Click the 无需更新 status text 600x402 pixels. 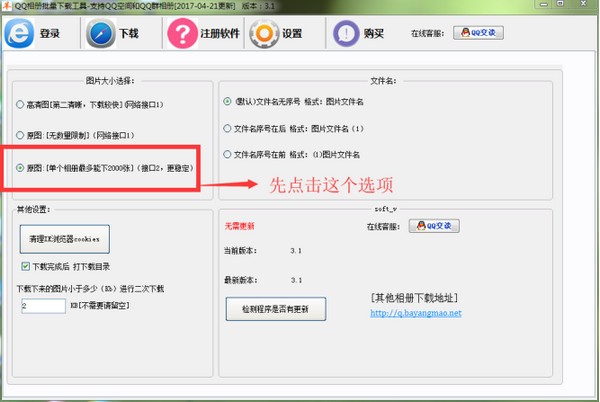click(x=240, y=226)
